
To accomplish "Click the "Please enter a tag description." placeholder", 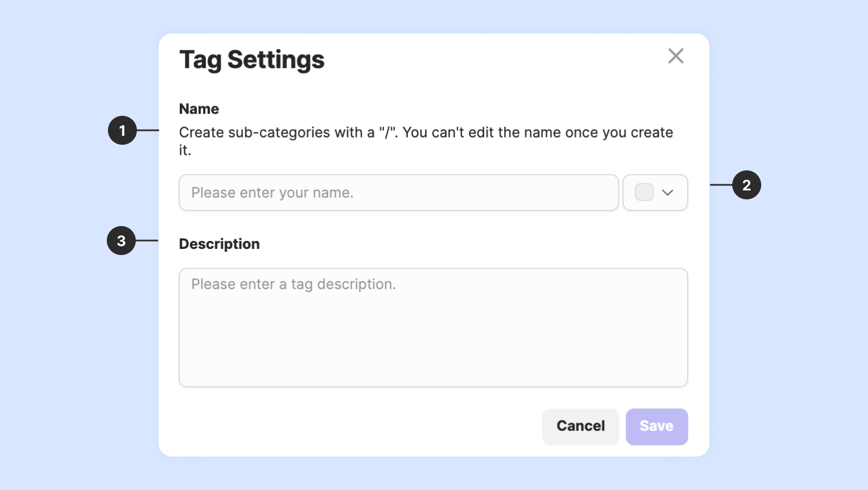I will pos(293,284).
